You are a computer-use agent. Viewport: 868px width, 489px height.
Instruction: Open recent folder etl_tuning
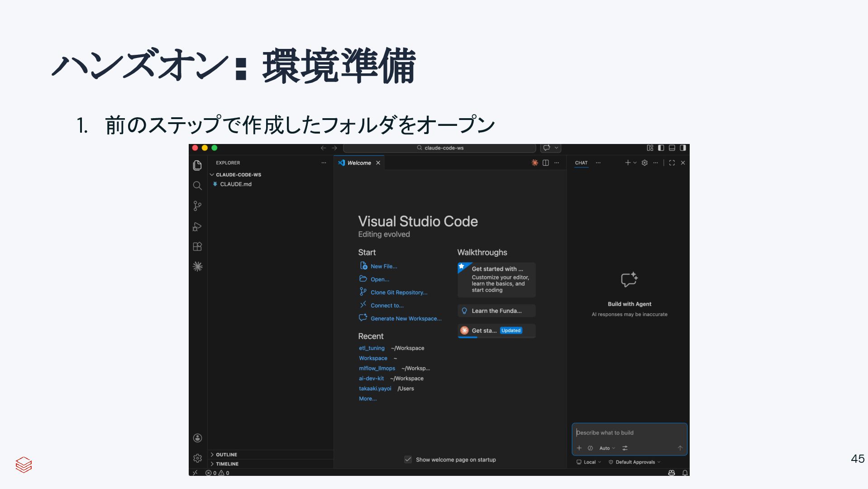click(372, 348)
